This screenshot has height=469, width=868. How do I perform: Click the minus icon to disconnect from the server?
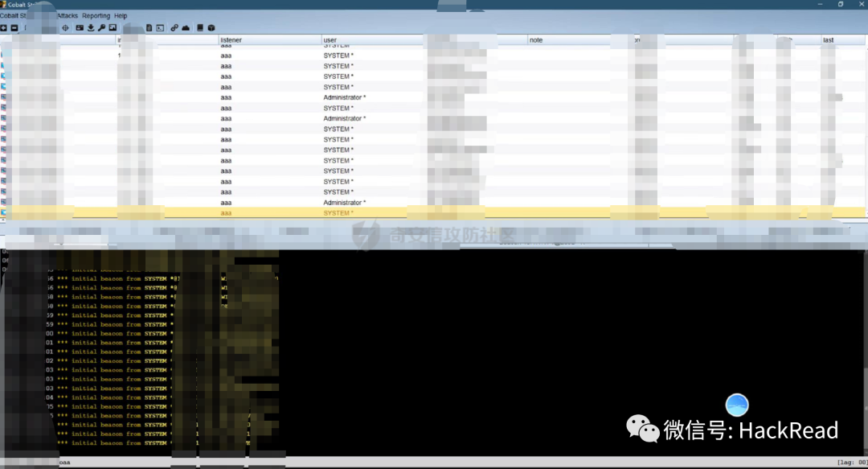[x=14, y=27]
